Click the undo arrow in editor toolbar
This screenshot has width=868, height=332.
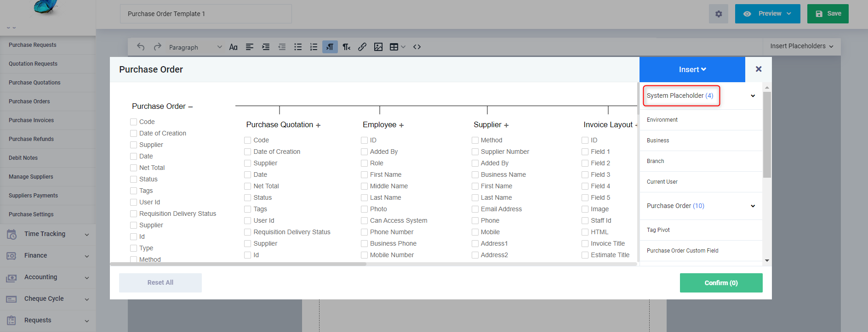(x=141, y=47)
